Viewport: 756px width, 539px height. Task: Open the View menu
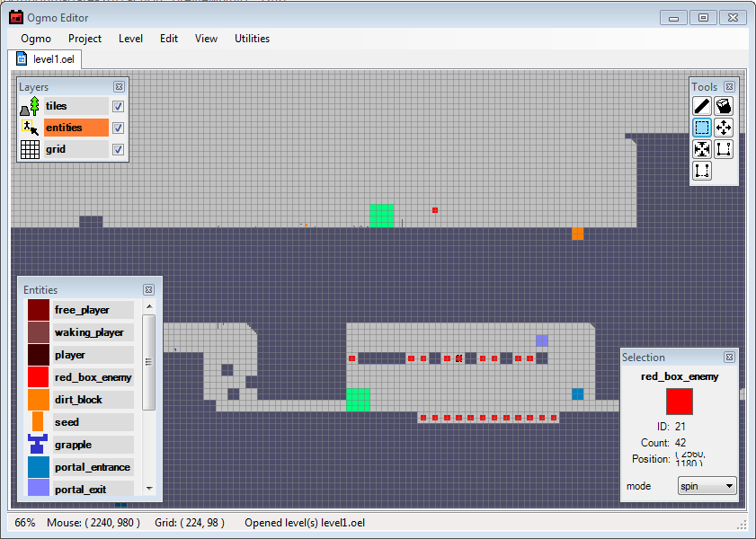pyautogui.click(x=206, y=39)
